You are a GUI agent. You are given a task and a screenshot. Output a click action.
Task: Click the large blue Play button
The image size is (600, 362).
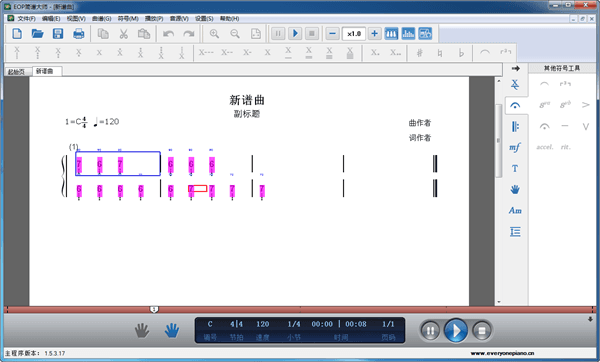tap(455, 330)
